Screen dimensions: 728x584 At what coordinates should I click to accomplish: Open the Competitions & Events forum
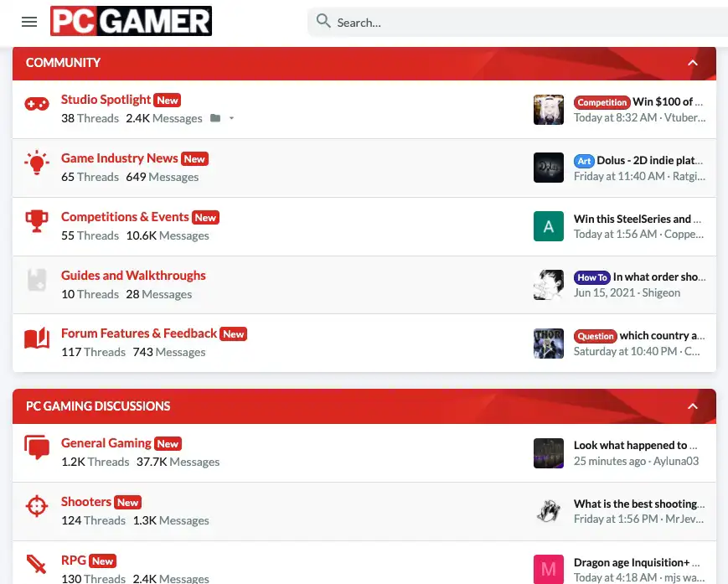point(125,217)
